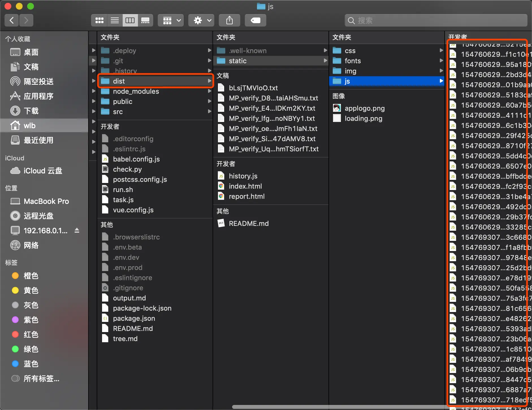Select gallery view mode button

pos(145,20)
